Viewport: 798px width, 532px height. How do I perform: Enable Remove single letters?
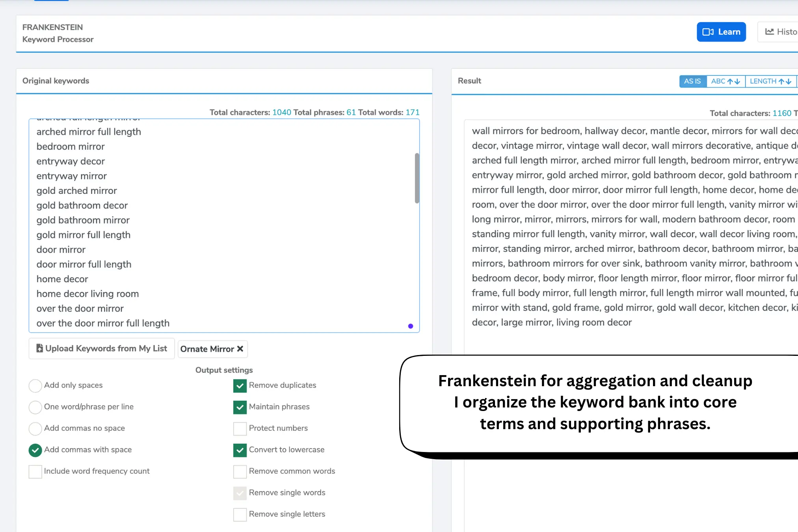click(x=240, y=514)
